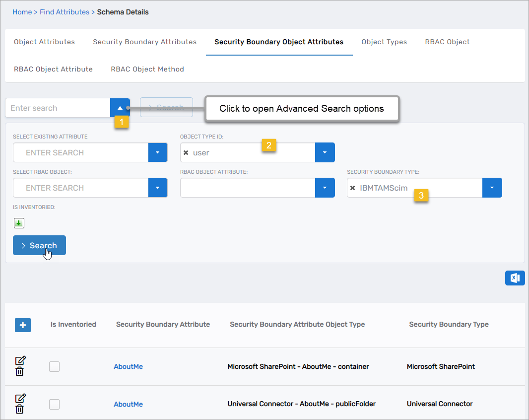
Task: Edit the Microsoft SharePoint AboutMe row
Action: click(20, 360)
